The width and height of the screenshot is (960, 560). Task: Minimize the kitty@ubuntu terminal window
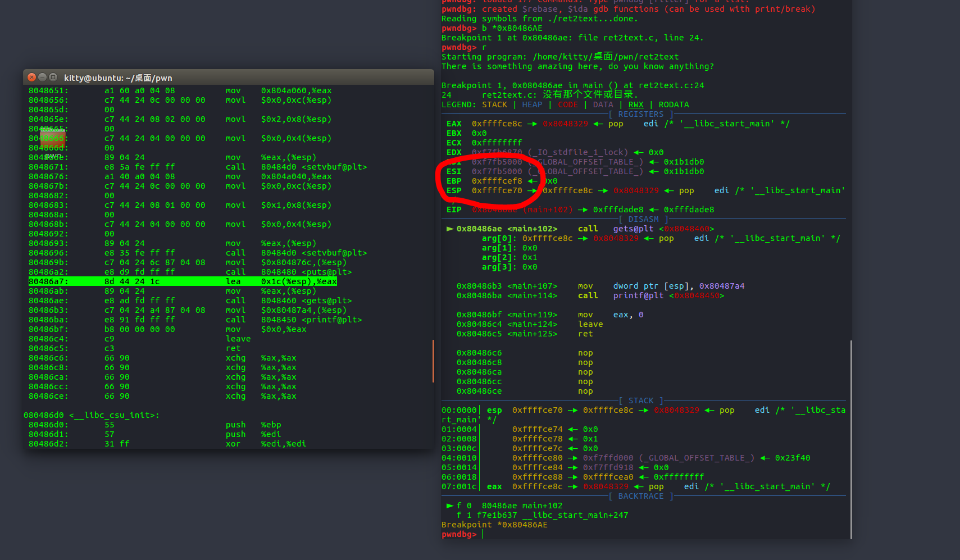(43, 78)
